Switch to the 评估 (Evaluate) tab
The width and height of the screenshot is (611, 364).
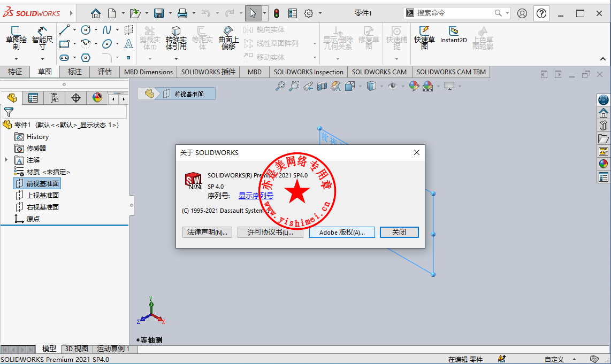[x=104, y=72]
